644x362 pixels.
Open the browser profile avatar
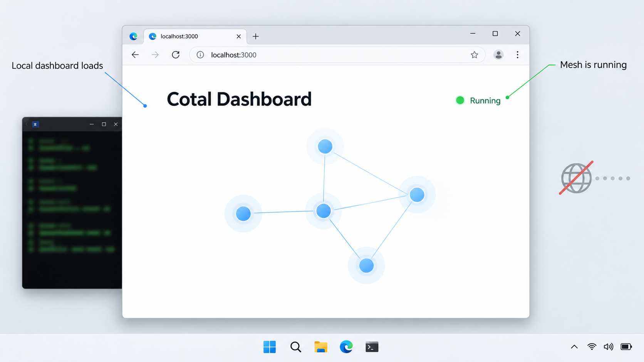pos(498,55)
